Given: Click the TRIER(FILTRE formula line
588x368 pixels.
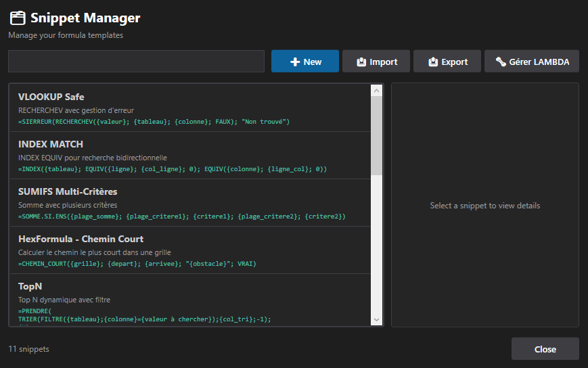Looking at the screenshot, I should [x=144, y=319].
